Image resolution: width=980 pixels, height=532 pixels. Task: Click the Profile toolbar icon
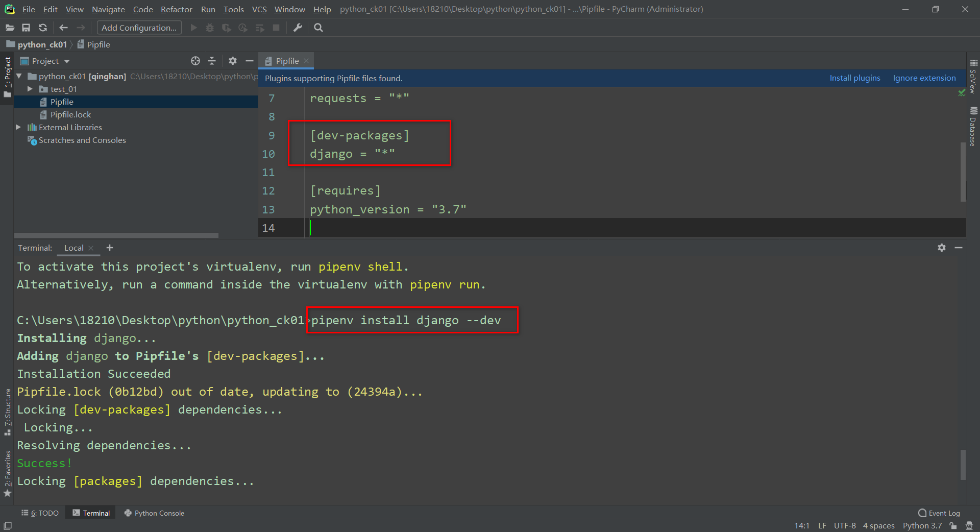tap(243, 28)
